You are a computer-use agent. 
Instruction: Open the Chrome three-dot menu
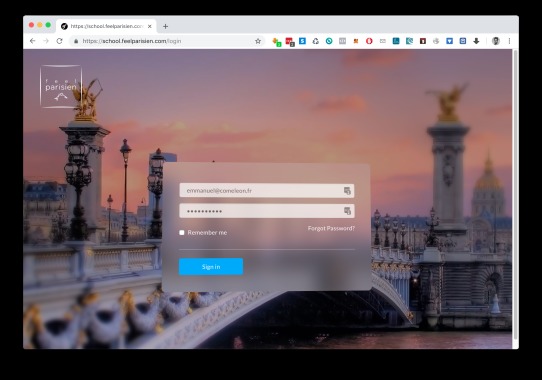point(509,41)
